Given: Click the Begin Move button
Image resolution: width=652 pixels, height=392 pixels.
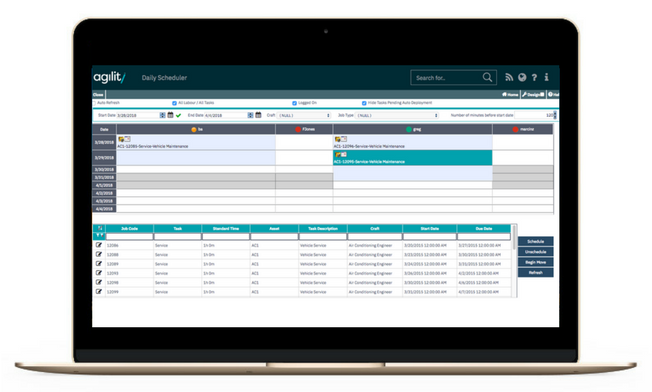Looking at the screenshot, I should click(x=536, y=262).
